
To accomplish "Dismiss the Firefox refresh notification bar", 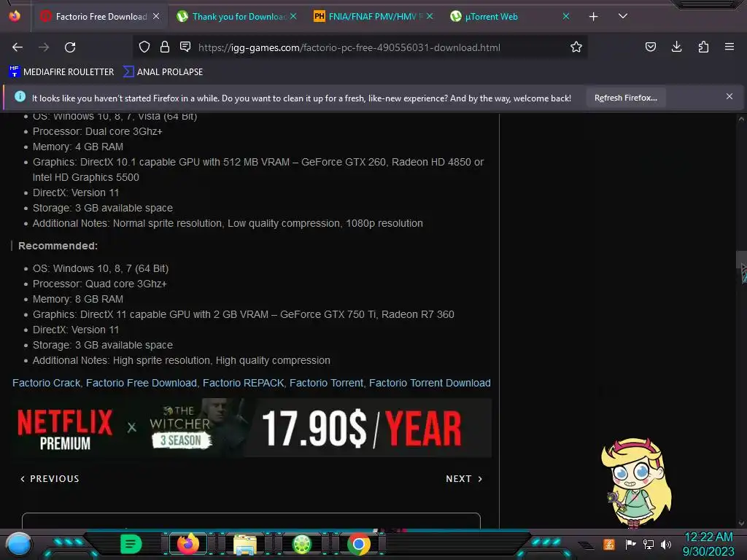I will [x=729, y=97].
